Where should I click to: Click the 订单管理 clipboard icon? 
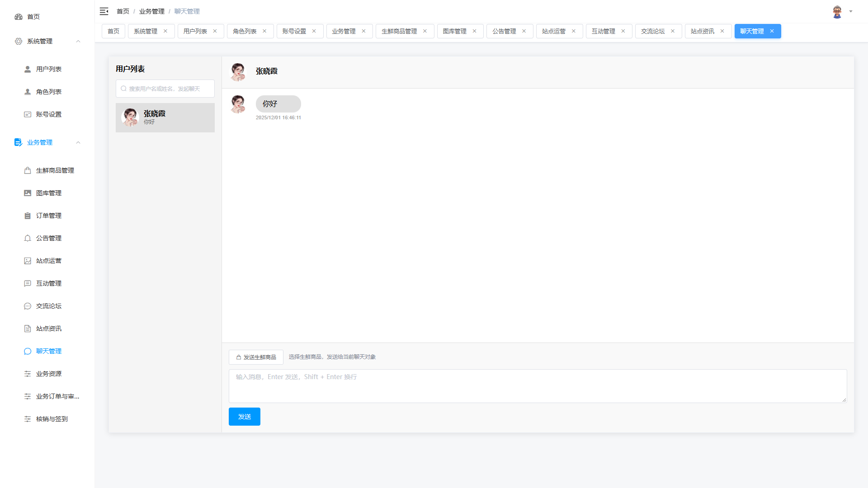tap(28, 216)
